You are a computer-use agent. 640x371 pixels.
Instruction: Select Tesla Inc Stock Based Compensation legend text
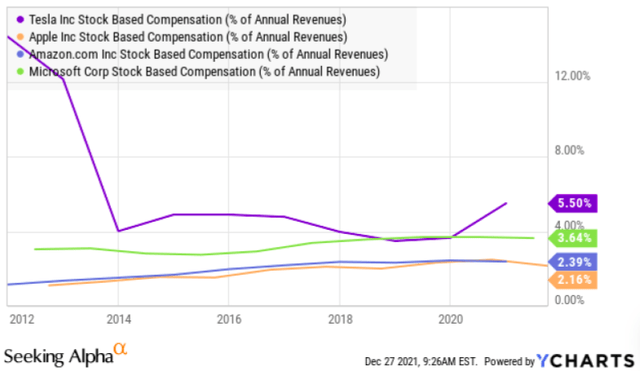click(x=187, y=20)
